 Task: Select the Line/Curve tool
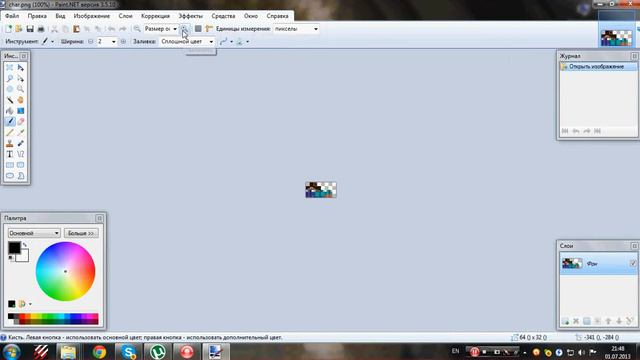click(20, 154)
